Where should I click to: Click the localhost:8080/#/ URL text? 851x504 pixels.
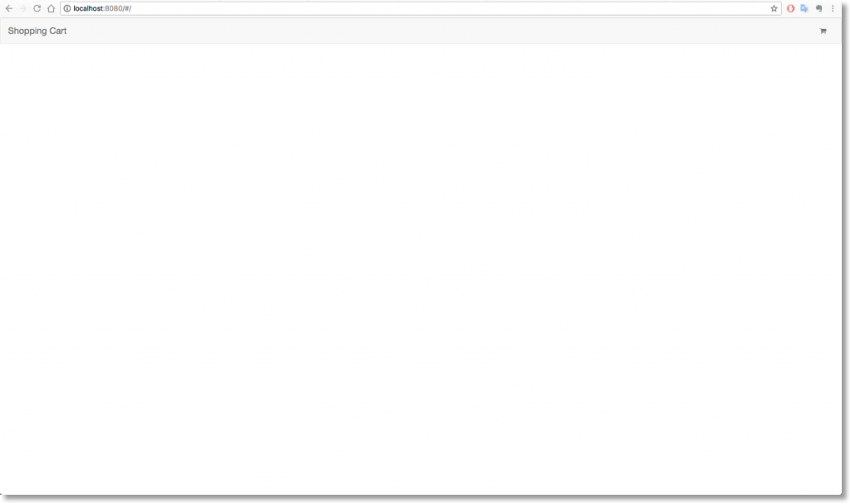click(102, 8)
